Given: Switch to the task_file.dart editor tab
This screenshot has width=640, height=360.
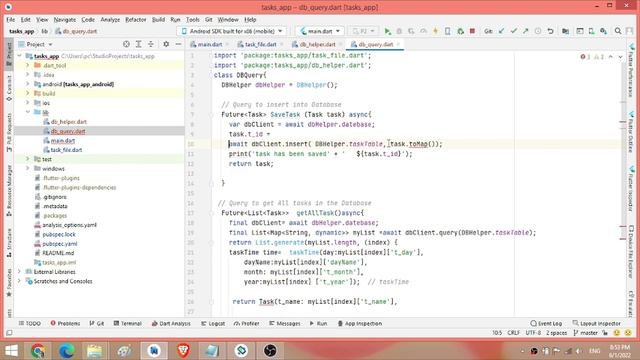Looking at the screenshot, I should coord(260,44).
